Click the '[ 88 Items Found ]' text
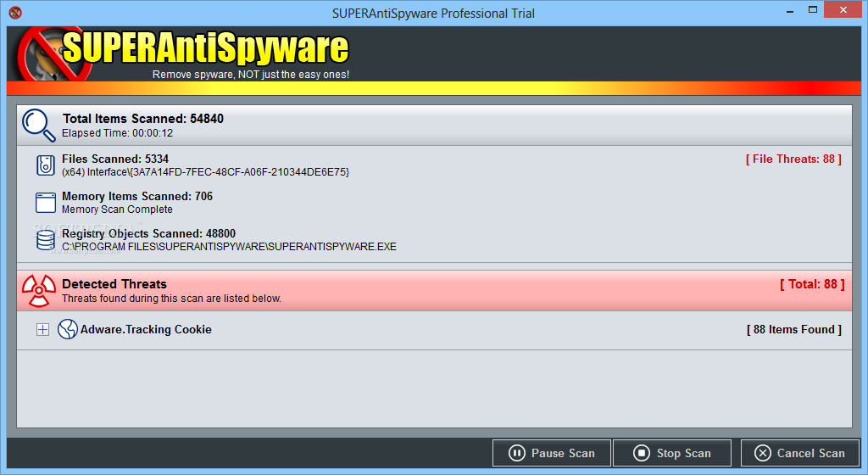The height and width of the screenshot is (475, 868). click(x=793, y=329)
